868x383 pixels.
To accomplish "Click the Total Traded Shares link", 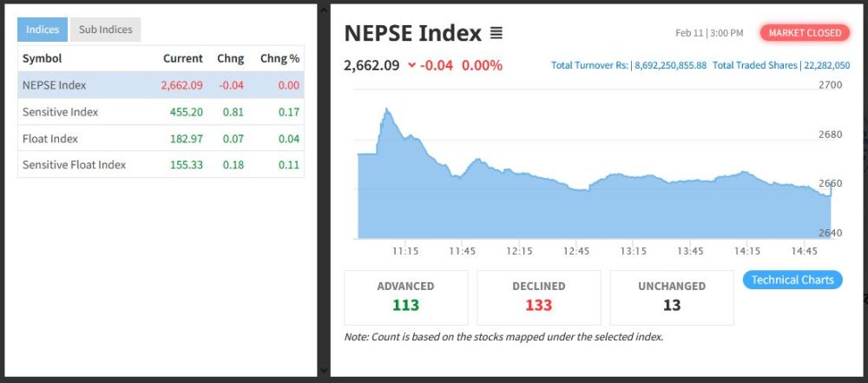I will [x=780, y=65].
